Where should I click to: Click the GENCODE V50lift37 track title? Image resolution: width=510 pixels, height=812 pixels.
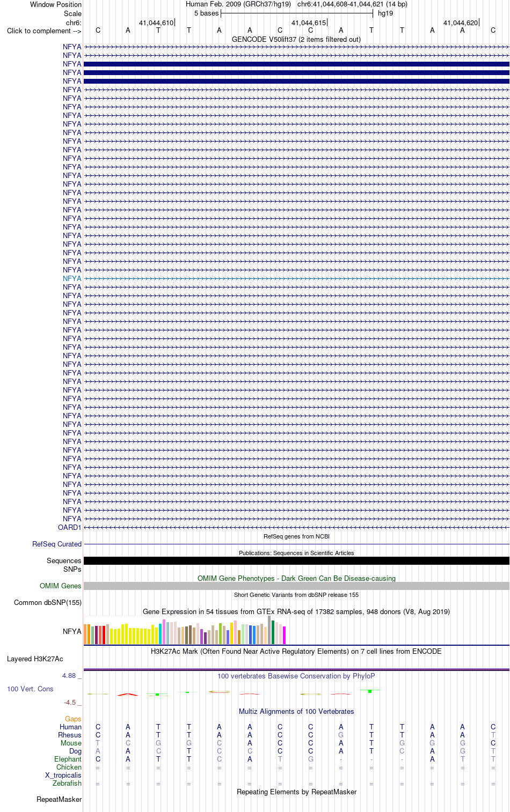[296, 39]
